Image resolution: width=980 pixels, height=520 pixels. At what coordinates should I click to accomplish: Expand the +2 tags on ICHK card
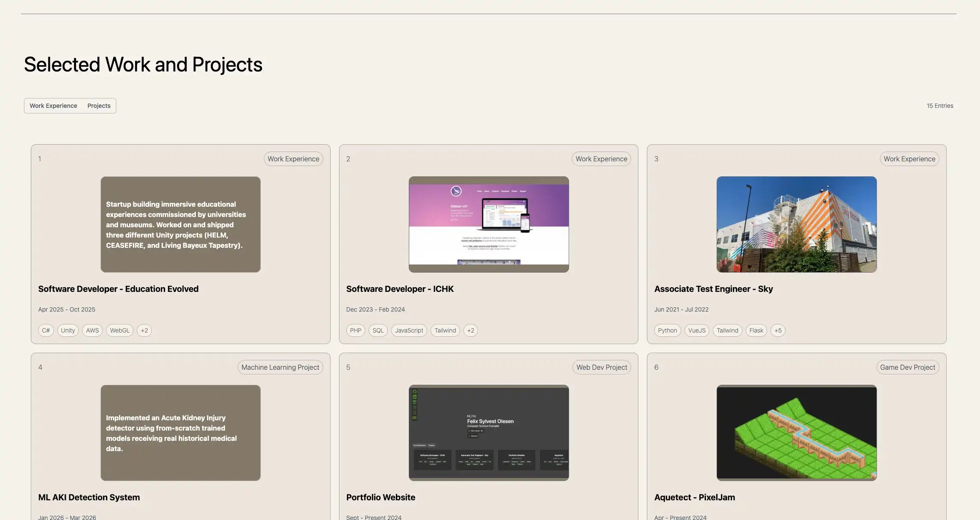[x=471, y=330]
